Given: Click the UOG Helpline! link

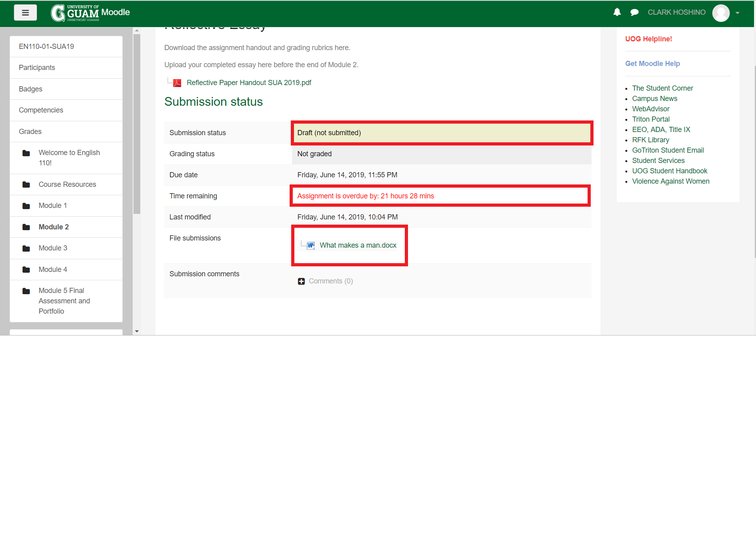Looking at the screenshot, I should pyautogui.click(x=648, y=39).
